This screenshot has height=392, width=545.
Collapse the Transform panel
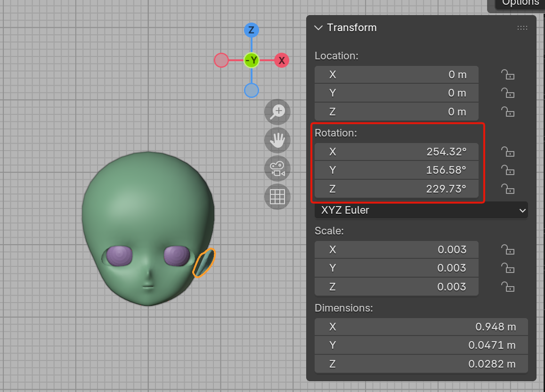click(x=319, y=28)
